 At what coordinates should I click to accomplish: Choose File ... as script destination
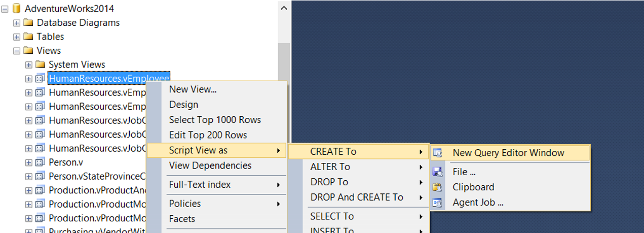point(510,172)
